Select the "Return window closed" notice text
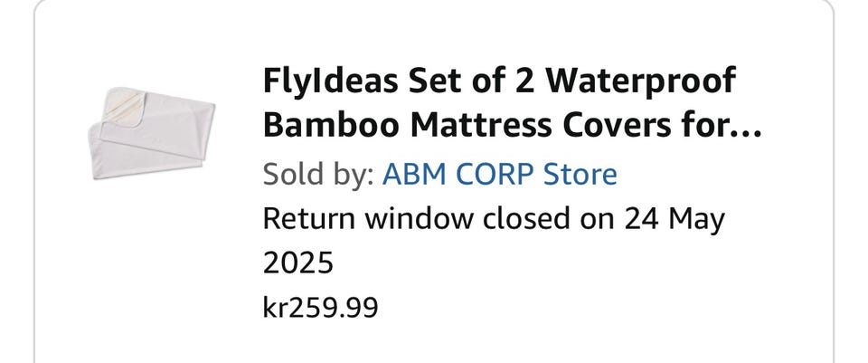Viewport: 868px width, 363px height. [x=494, y=219]
